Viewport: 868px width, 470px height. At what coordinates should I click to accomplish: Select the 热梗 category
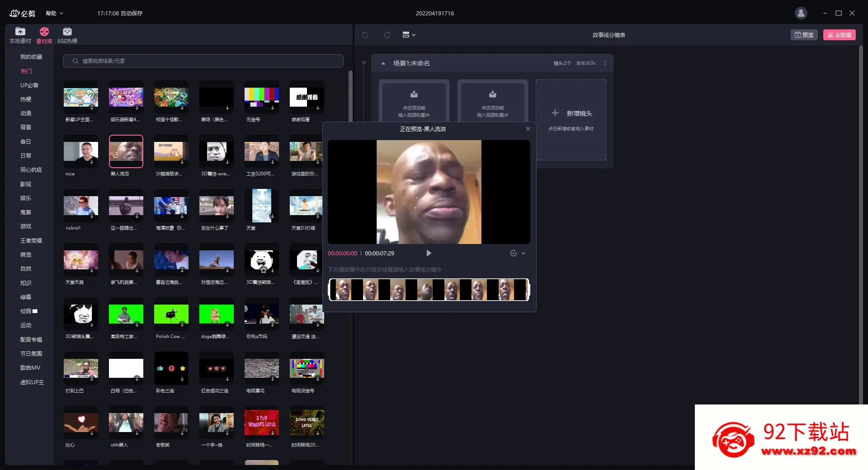(26, 99)
